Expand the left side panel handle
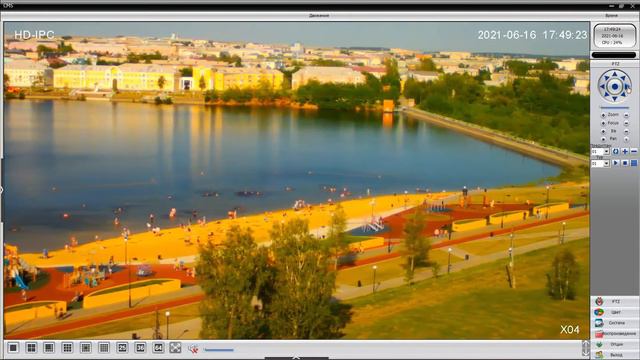Viewport: 640px width, 360px height. [x=2, y=190]
